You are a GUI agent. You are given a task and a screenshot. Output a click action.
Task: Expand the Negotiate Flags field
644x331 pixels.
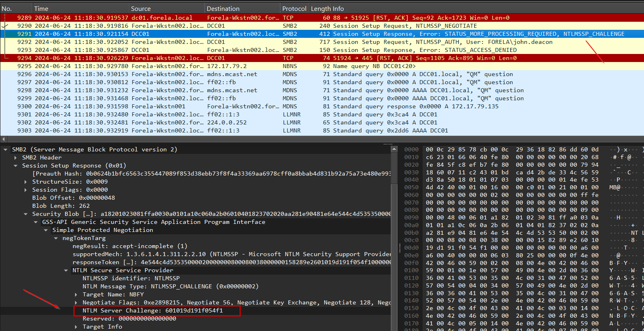[x=76, y=302]
